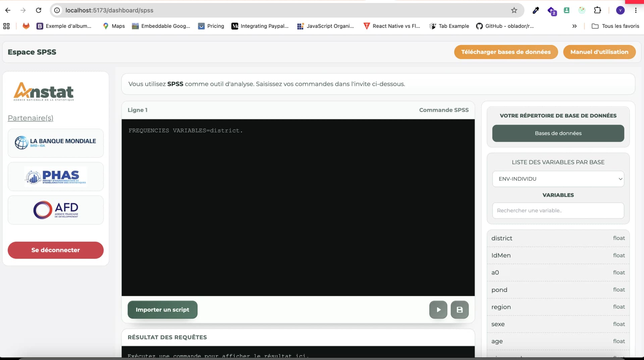Screen dimensions: 644x360
Task: Open the Tab Example bookmark
Action: 449,26
